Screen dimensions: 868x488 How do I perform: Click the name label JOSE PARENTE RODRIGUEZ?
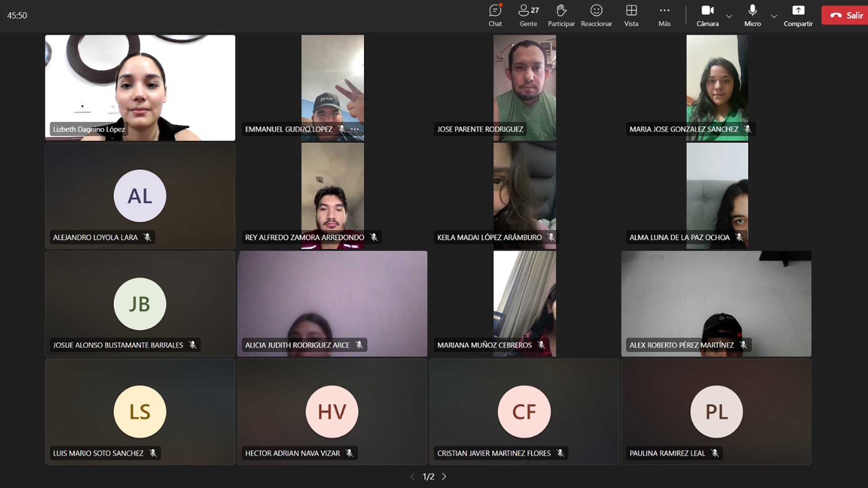click(480, 129)
